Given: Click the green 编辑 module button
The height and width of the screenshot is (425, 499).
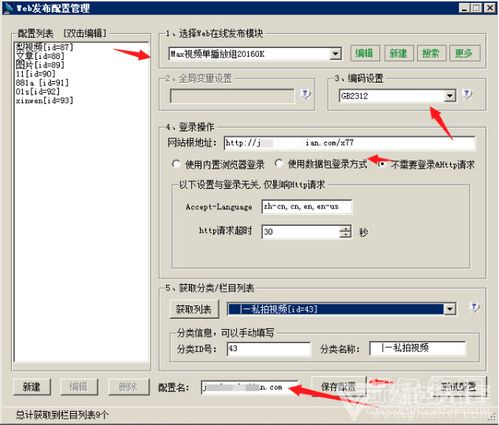Looking at the screenshot, I should click(x=365, y=53).
